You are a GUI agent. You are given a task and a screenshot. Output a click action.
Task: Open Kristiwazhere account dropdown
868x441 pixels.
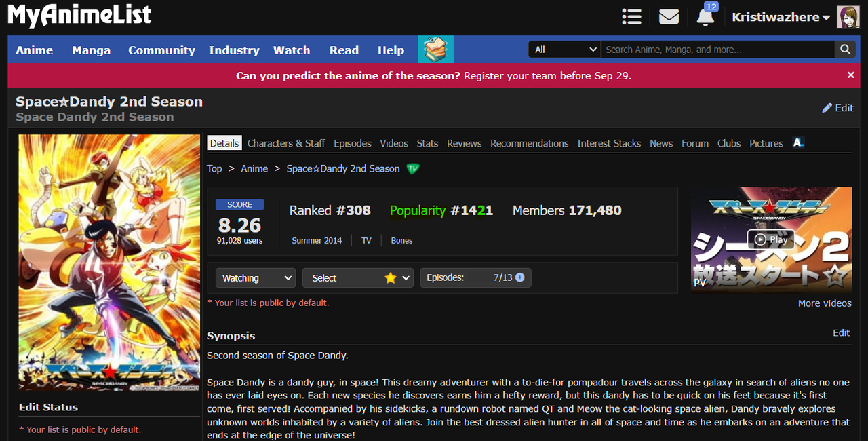[x=781, y=18]
